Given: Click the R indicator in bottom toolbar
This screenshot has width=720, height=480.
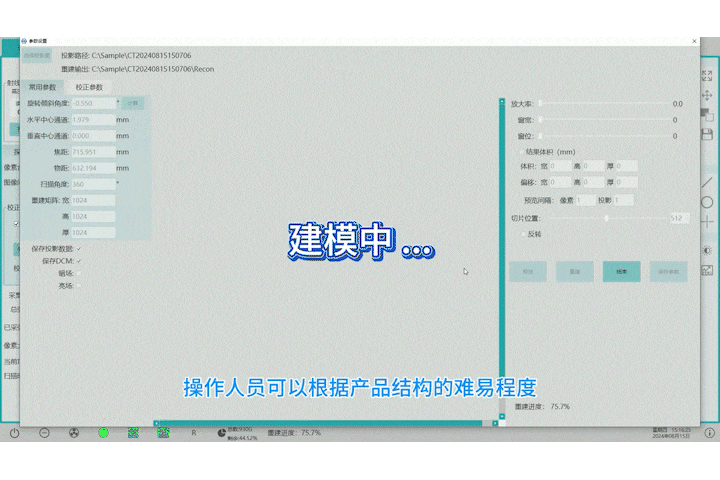Looking at the screenshot, I should (x=194, y=433).
